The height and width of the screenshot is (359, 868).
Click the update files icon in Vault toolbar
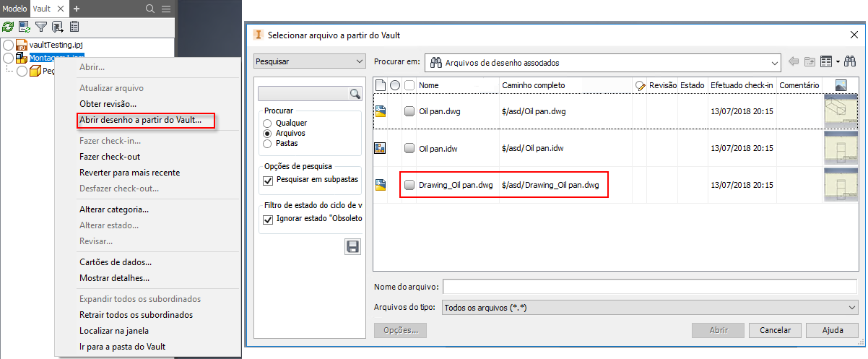coord(25,27)
